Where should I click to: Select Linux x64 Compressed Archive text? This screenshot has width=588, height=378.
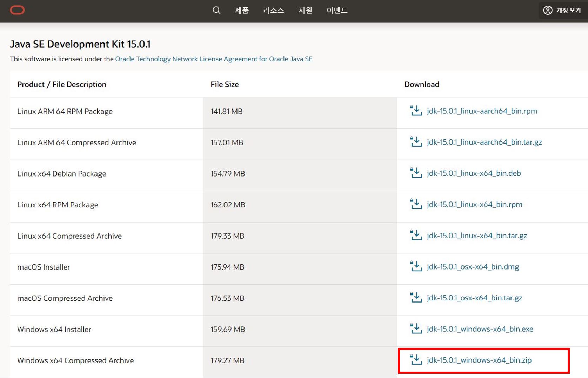tap(69, 236)
